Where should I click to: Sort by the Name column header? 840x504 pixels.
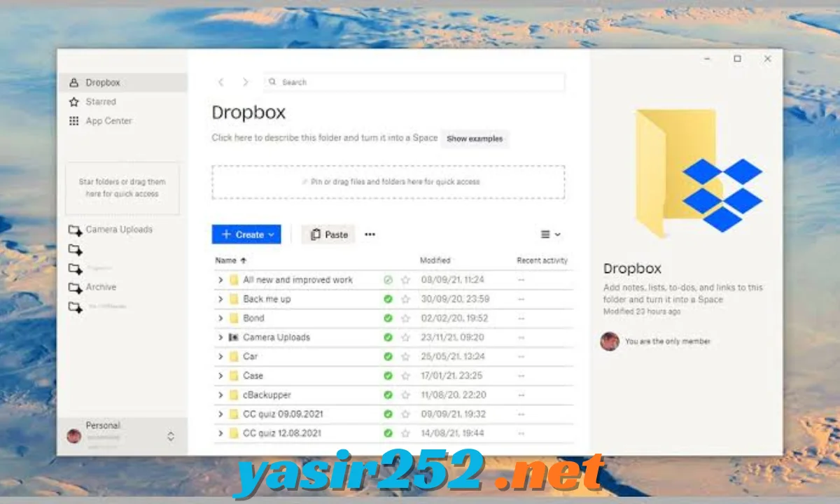click(231, 260)
